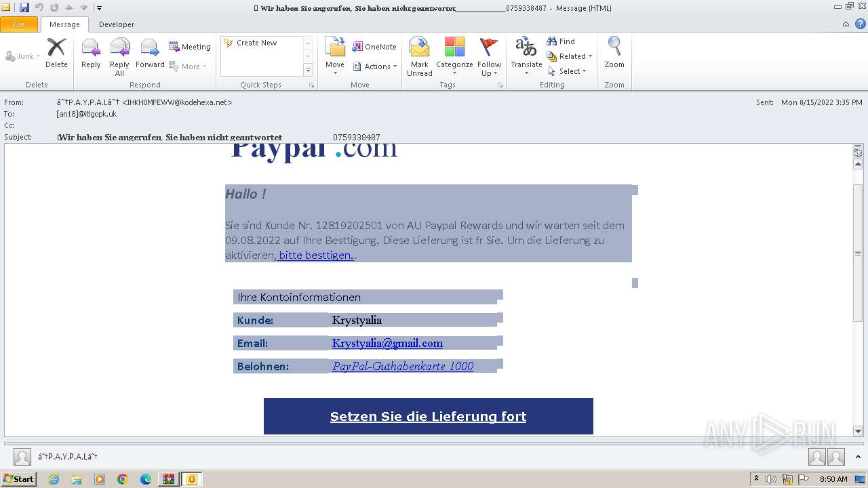868x488 pixels.
Task: Click the sender address in the From field
Action: tap(144, 102)
